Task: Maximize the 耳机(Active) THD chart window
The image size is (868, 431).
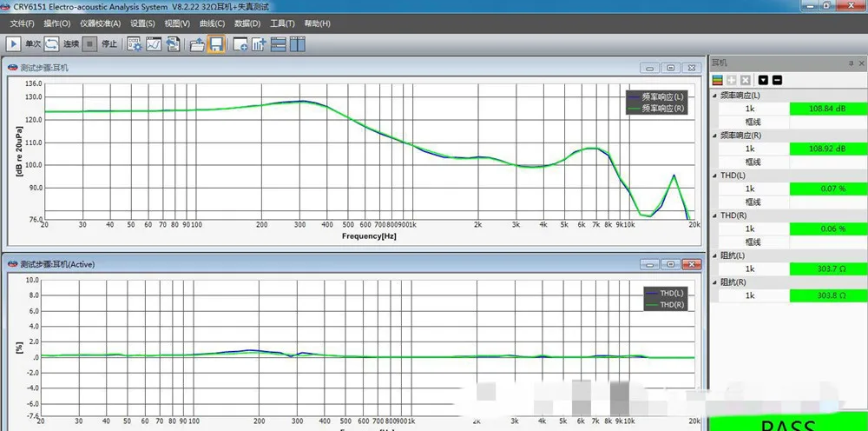Action: click(x=670, y=264)
